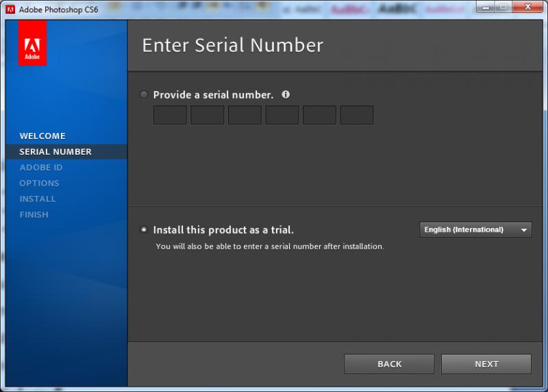Select the OPTIONS step in sidebar
The width and height of the screenshot is (548, 392).
point(39,183)
